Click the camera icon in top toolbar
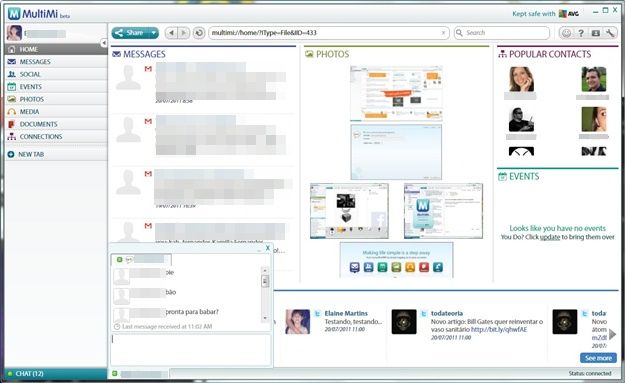 click(596, 33)
